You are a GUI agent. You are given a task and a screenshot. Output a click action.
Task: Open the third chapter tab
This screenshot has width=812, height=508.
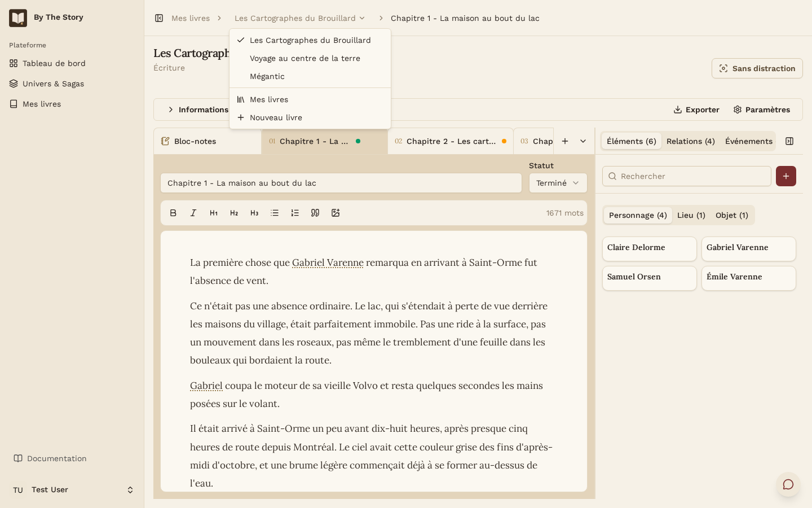(x=534, y=141)
